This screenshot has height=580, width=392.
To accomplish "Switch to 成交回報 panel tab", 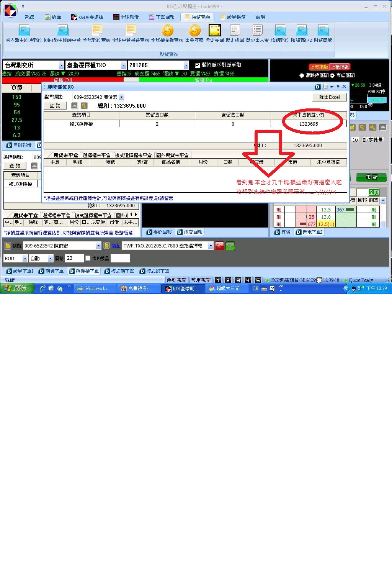I will (x=190, y=232).
